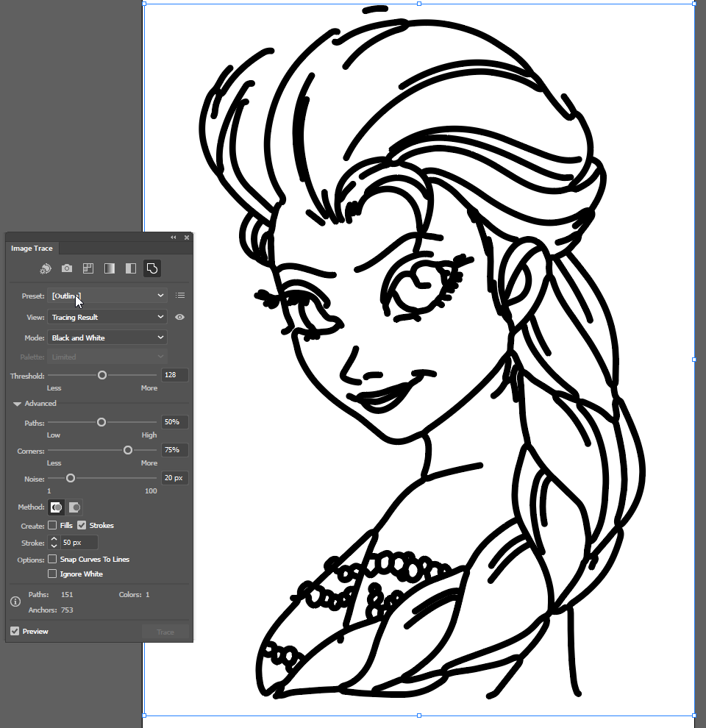The image size is (706, 728).
Task: Click the Threshold slider handle
Action: pos(102,375)
